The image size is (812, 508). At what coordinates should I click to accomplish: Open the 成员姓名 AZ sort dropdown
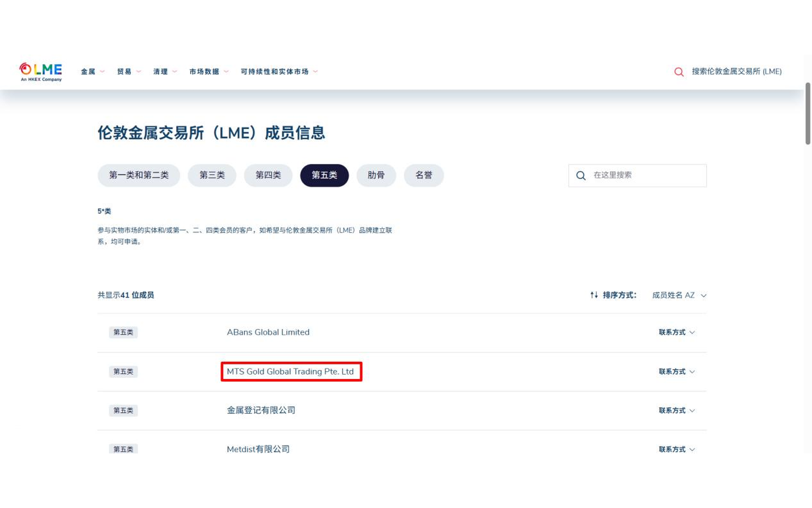tap(679, 295)
